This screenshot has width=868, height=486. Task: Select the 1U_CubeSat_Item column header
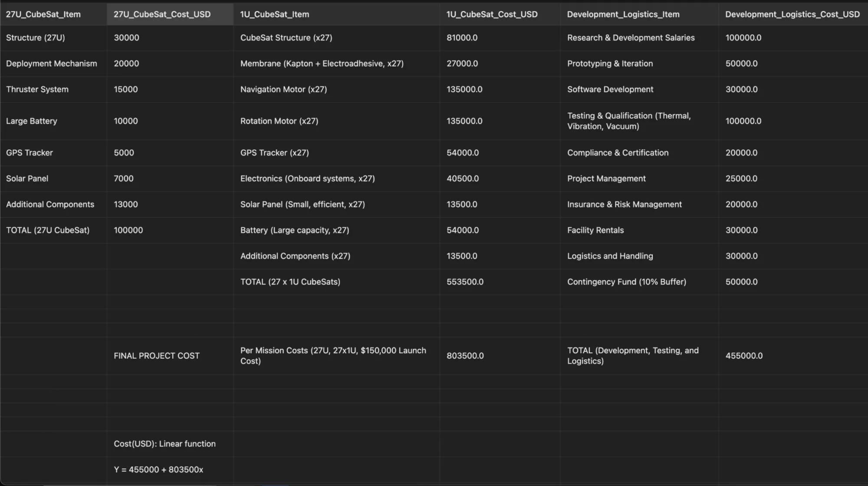pos(337,14)
